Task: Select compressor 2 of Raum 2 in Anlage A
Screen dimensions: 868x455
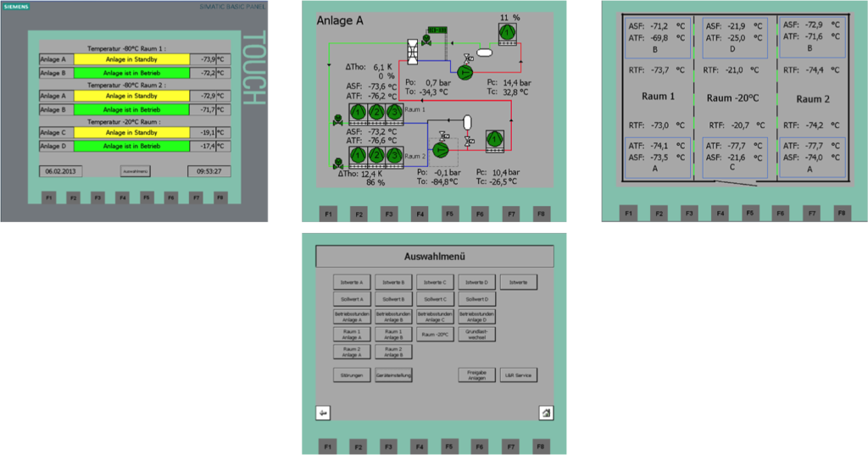Action: tap(376, 155)
